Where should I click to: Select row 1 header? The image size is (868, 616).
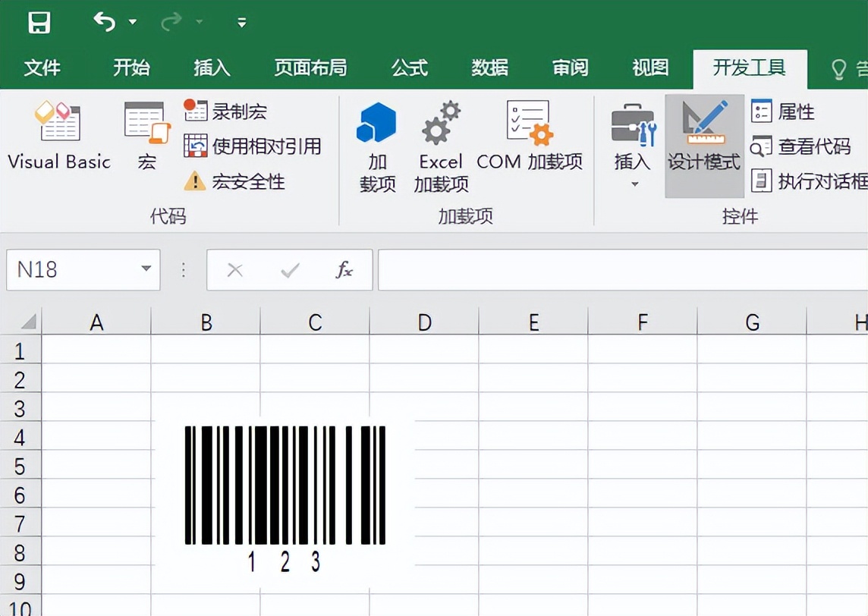click(x=20, y=350)
